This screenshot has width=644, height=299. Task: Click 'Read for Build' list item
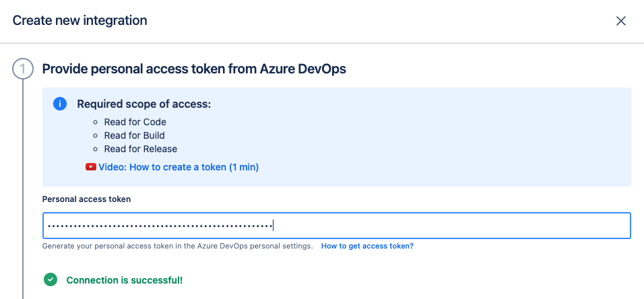point(134,135)
